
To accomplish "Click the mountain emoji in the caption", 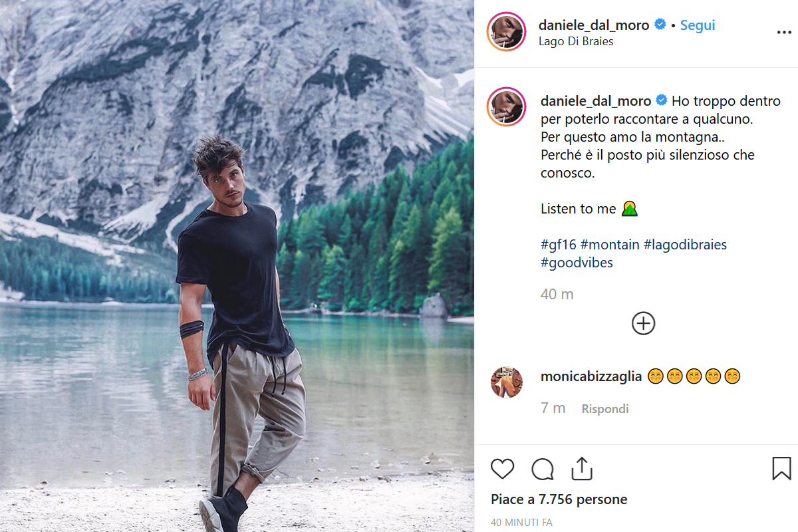I will pos(630,208).
